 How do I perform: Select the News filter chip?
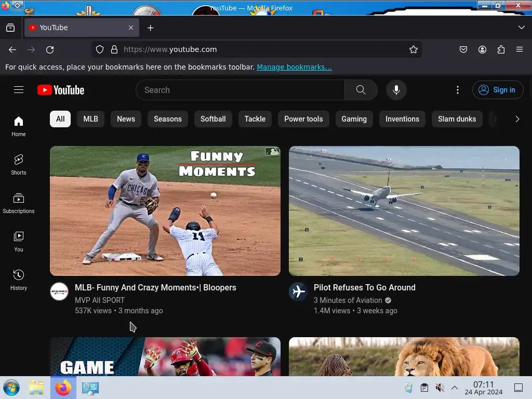126,119
